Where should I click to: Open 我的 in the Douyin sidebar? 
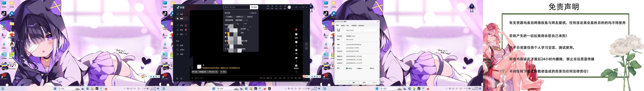click(182, 34)
